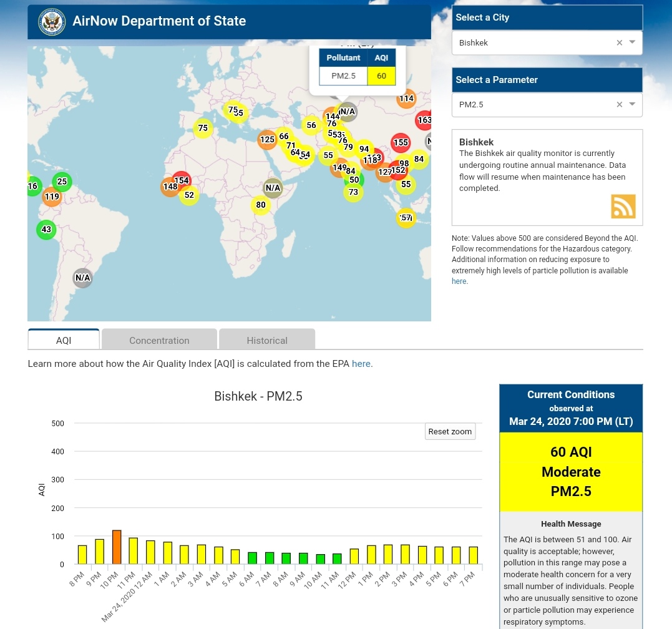Click the RSS feed icon
Image resolution: width=672 pixels, height=629 pixels.
point(623,207)
